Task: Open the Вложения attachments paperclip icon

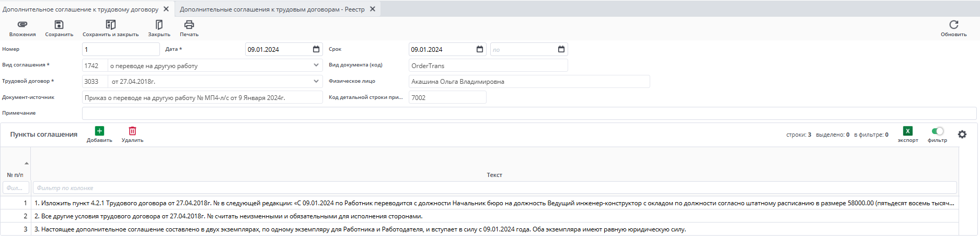Action: [x=22, y=25]
